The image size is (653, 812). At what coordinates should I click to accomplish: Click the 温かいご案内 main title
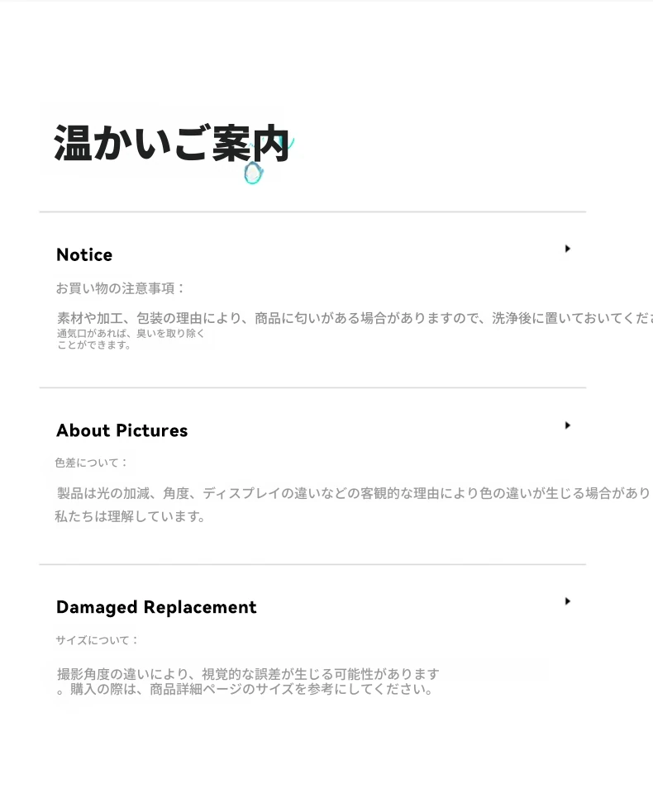[x=171, y=144]
